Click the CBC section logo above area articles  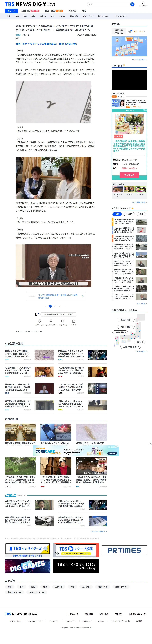coord(11,496)
